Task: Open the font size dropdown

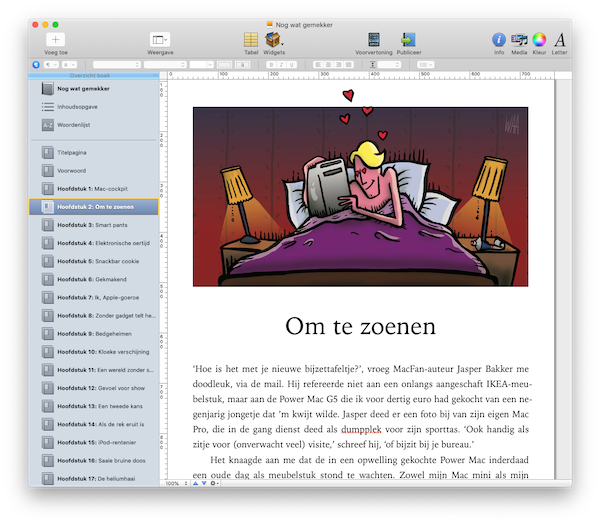Action: tap(201, 65)
